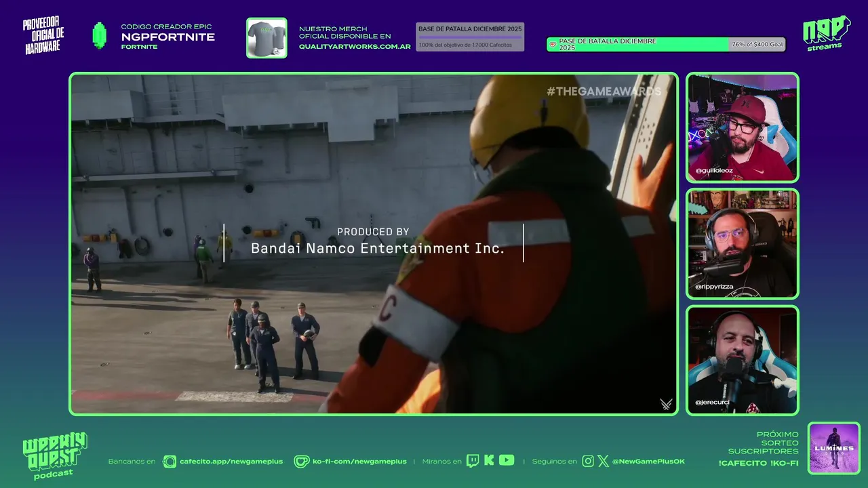Select the @rippyrizza webcam feed
The height and width of the screenshot is (488, 868).
pyautogui.click(x=743, y=244)
